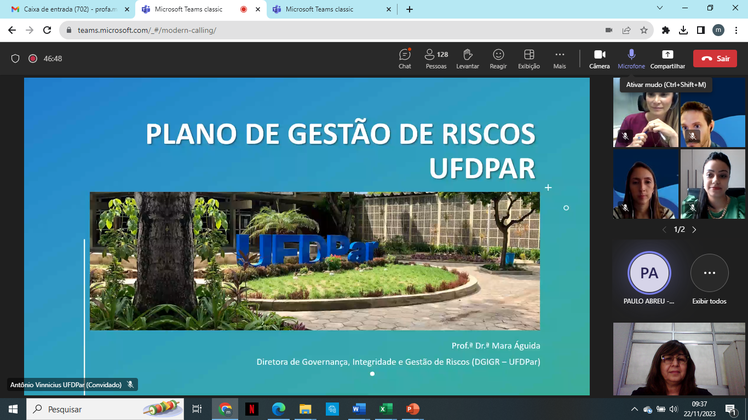
Task: Open the meeting Chat panel
Action: [x=405, y=58]
